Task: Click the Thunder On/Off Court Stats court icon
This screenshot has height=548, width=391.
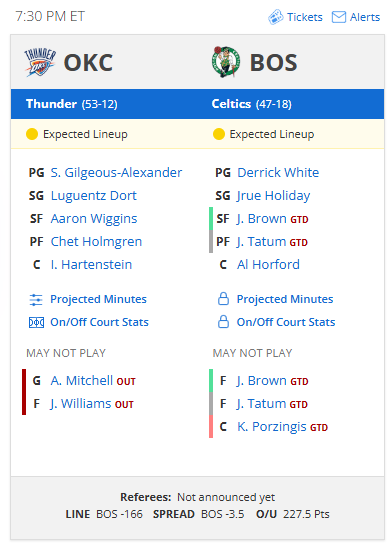Action: [36, 322]
